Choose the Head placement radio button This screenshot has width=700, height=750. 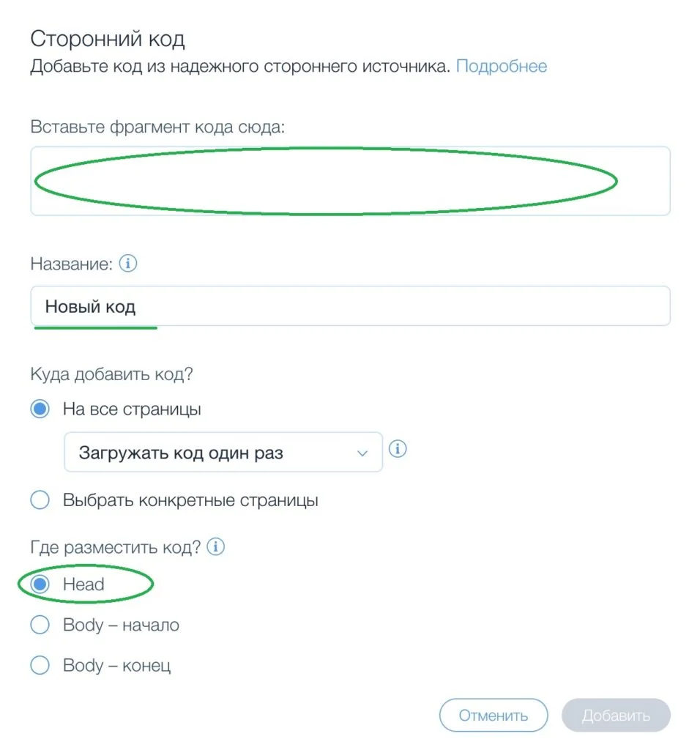[40, 584]
